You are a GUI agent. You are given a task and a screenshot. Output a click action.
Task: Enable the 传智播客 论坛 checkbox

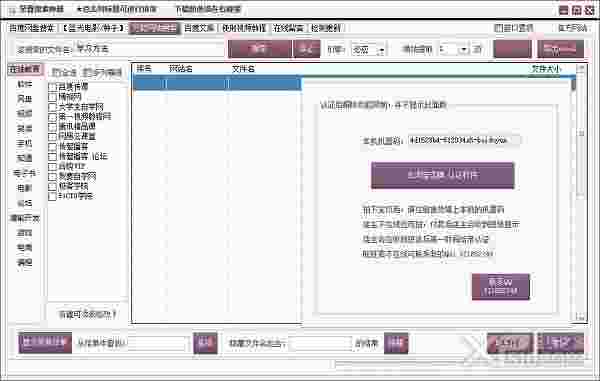point(52,156)
